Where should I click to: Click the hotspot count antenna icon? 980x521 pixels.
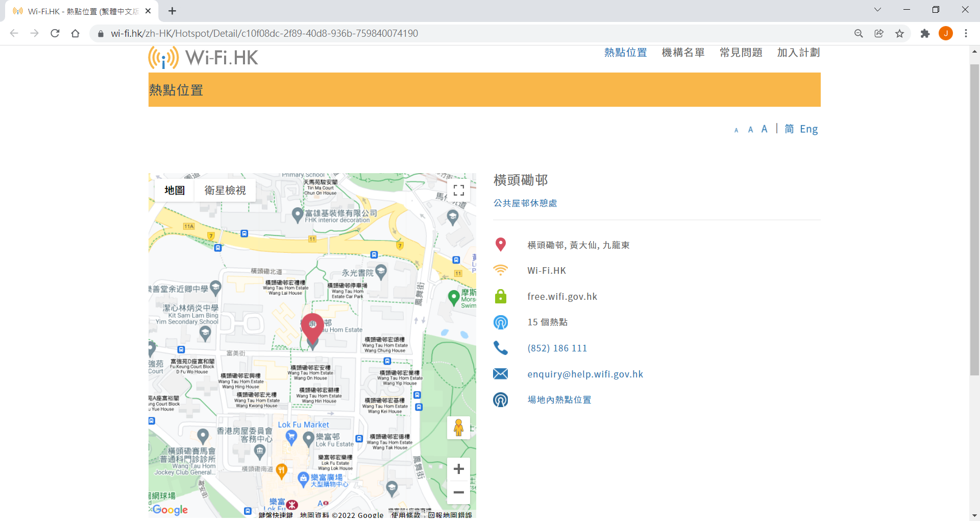click(501, 322)
